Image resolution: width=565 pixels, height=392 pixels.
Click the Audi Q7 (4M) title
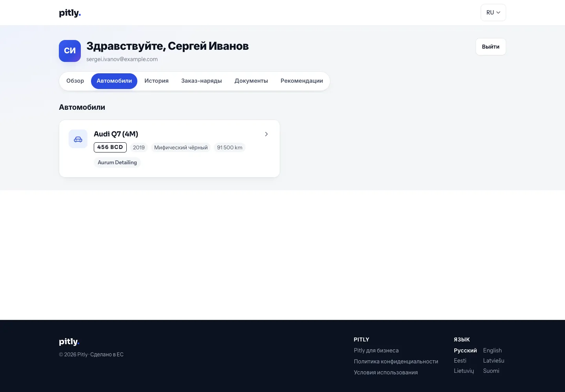pyautogui.click(x=116, y=134)
